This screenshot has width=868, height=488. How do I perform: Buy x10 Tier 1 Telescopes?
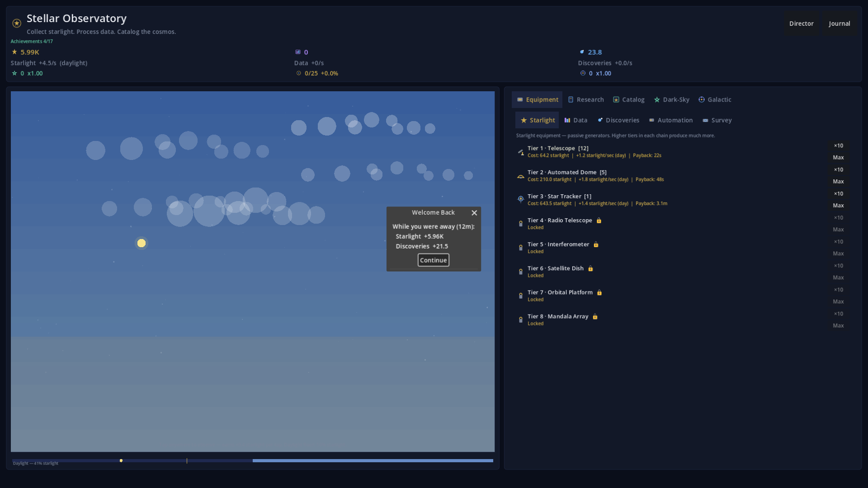(x=838, y=145)
